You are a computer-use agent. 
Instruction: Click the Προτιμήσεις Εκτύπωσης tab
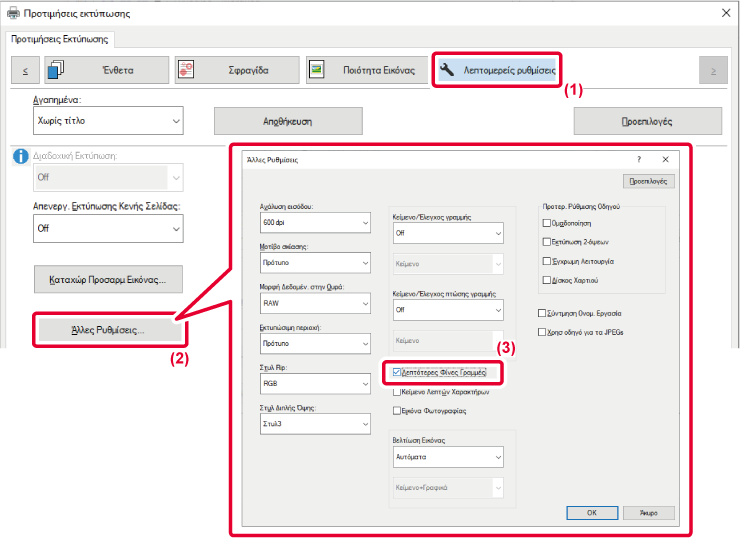(59, 39)
